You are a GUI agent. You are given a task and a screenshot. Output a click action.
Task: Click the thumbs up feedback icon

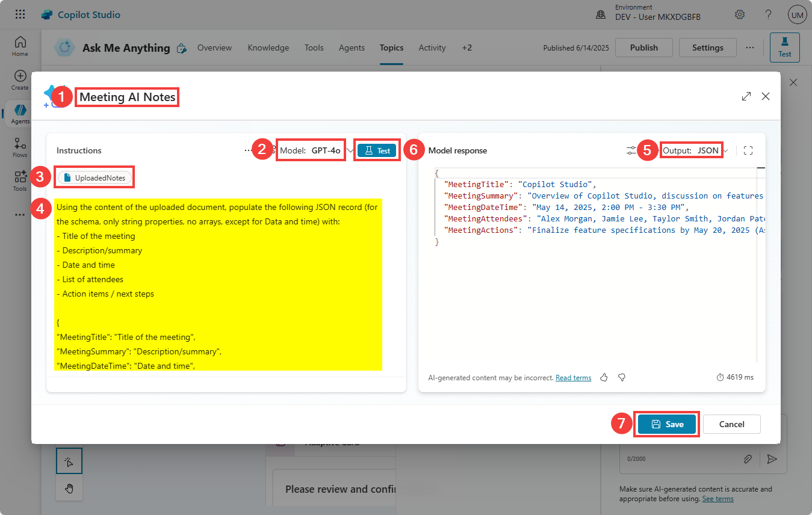click(x=604, y=377)
